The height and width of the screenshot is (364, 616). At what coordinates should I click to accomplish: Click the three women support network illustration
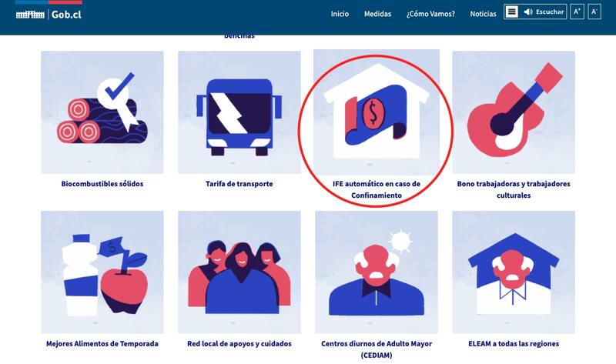pos(239,272)
